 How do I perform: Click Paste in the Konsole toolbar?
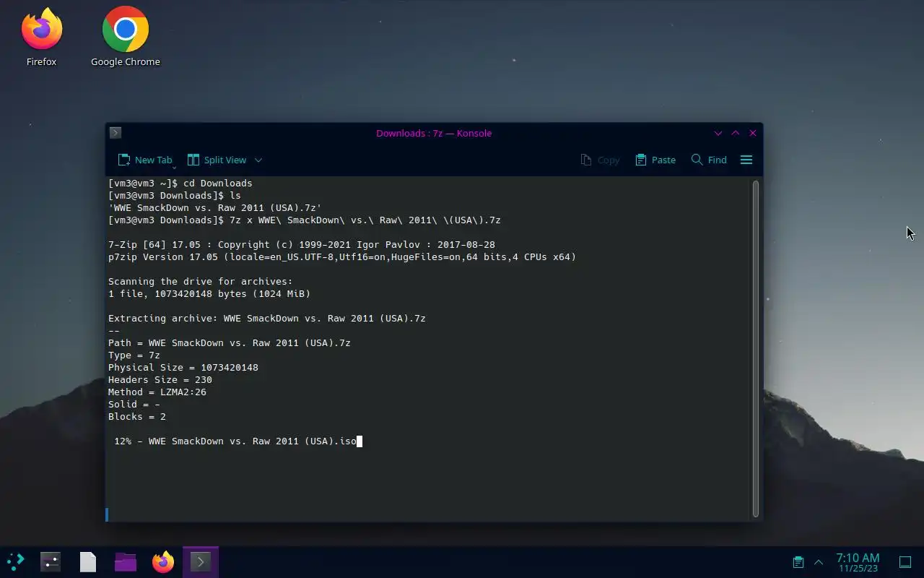tap(655, 160)
